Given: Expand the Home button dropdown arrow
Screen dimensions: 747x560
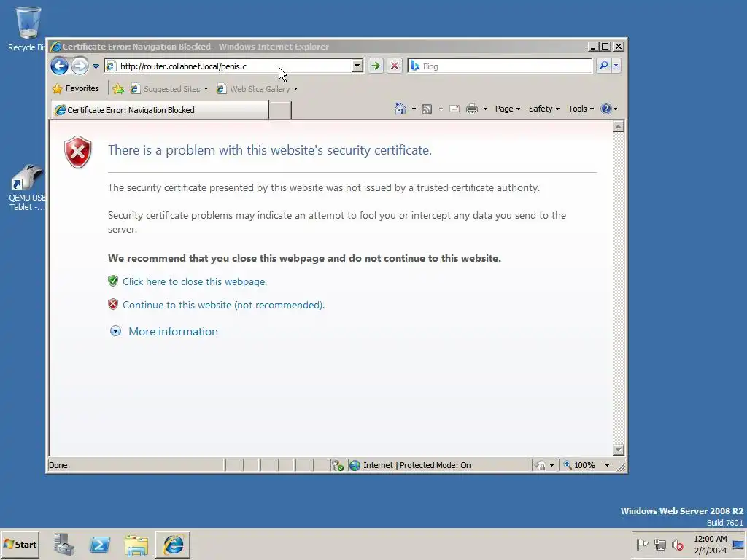Looking at the screenshot, I should [x=414, y=109].
